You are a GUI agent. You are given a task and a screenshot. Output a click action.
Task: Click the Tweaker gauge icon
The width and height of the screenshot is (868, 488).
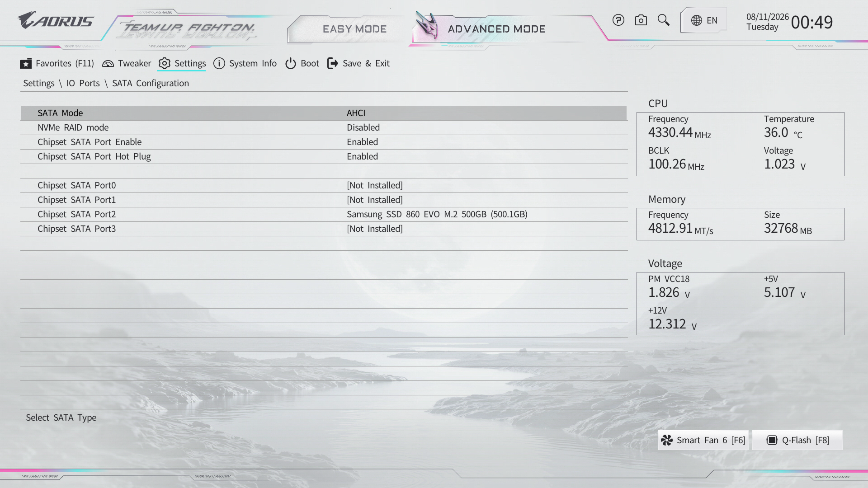tap(108, 63)
